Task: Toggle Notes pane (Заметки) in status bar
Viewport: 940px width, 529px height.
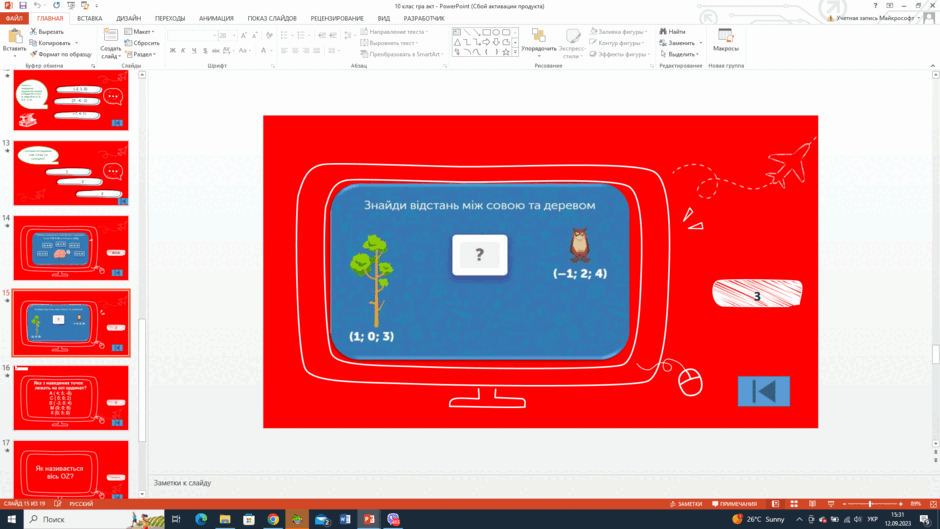Action: [686, 504]
